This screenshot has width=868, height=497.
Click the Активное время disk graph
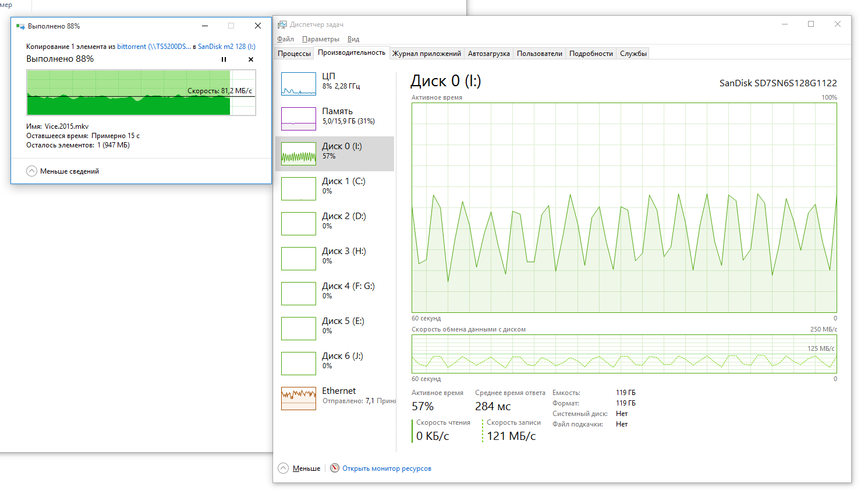(x=624, y=208)
